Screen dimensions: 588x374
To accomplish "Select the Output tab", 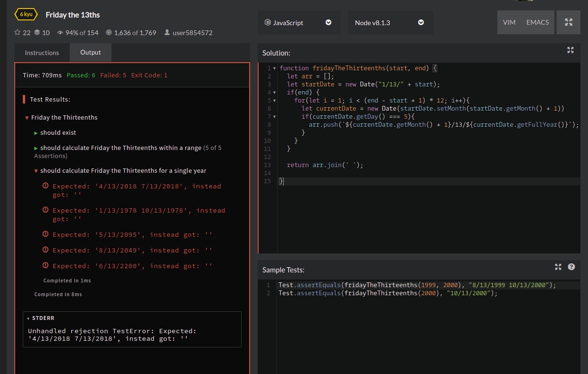I will (91, 53).
